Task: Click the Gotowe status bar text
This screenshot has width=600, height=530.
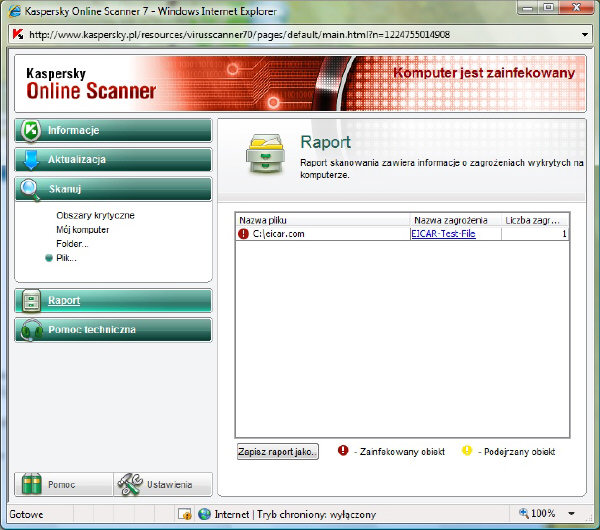Action: pyautogui.click(x=26, y=514)
